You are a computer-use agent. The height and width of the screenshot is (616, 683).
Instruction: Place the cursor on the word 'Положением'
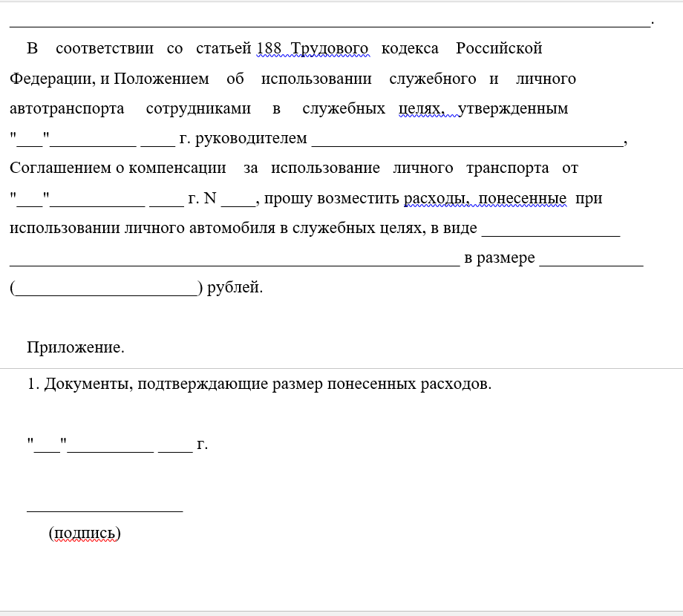click(161, 79)
